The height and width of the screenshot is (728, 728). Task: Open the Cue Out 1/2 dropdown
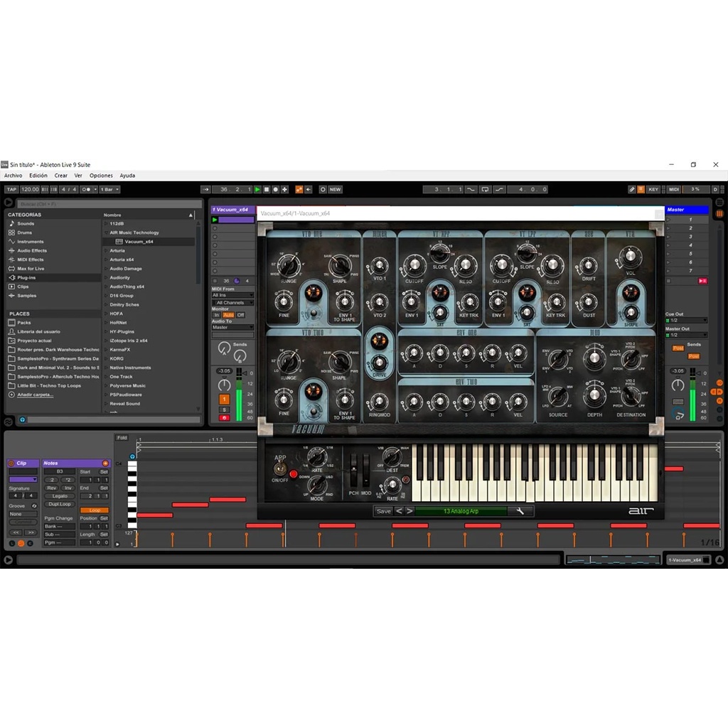click(x=686, y=321)
